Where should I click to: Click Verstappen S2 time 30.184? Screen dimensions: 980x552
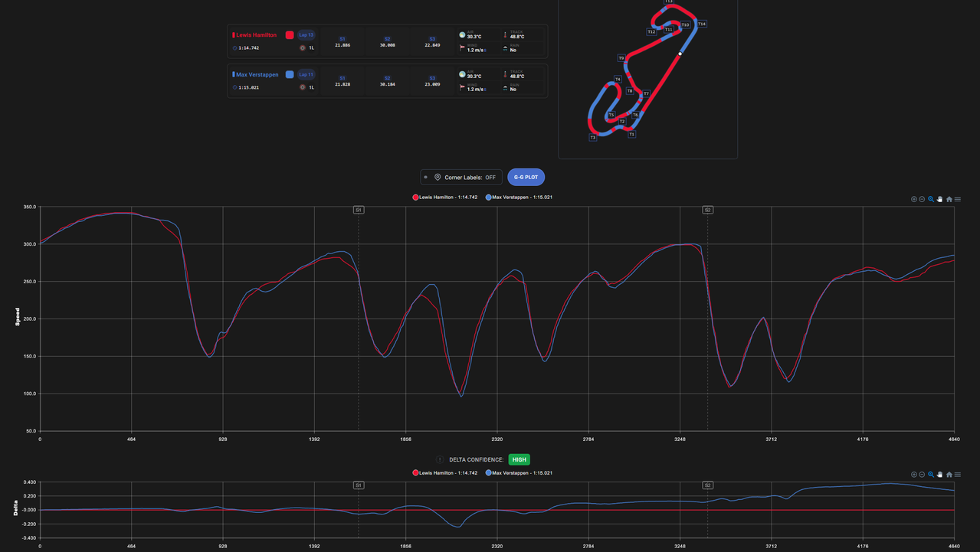click(x=388, y=85)
